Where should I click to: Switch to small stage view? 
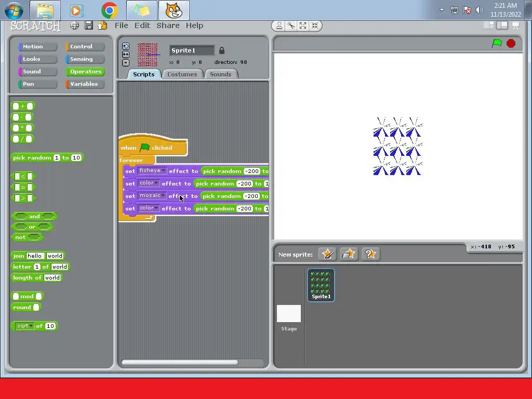488,25
